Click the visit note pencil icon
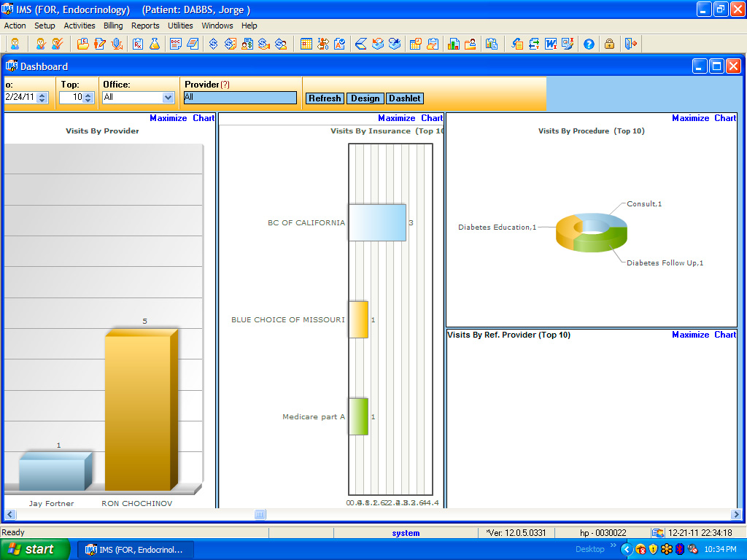 99,44
